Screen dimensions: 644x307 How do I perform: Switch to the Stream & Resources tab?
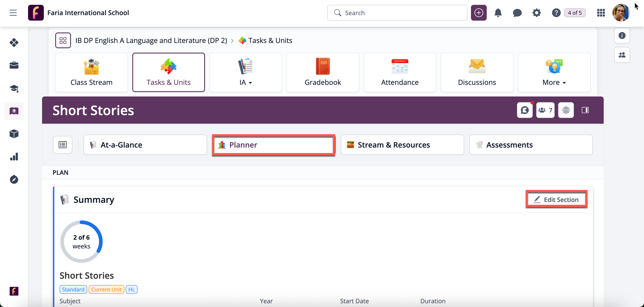(402, 145)
